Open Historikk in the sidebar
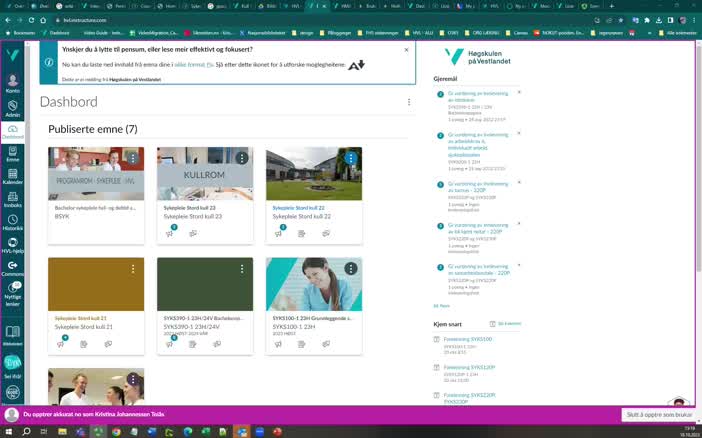Image resolution: width=702 pixels, height=438 pixels. click(x=13, y=221)
